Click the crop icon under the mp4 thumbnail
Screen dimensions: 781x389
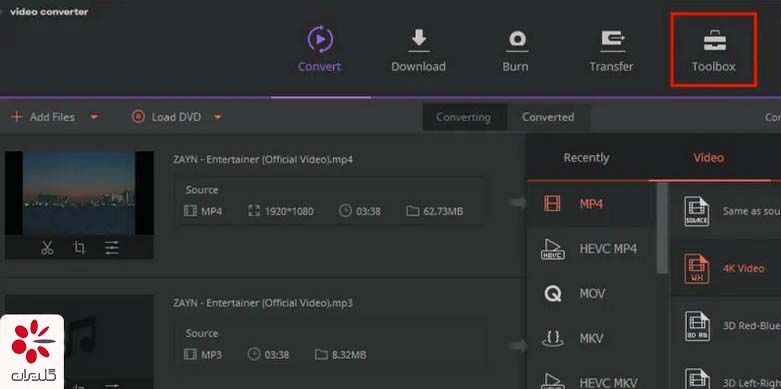point(80,248)
